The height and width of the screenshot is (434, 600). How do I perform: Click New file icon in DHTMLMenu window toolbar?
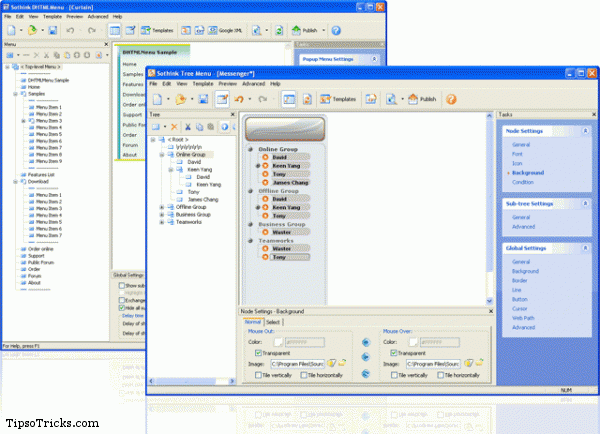[11, 30]
